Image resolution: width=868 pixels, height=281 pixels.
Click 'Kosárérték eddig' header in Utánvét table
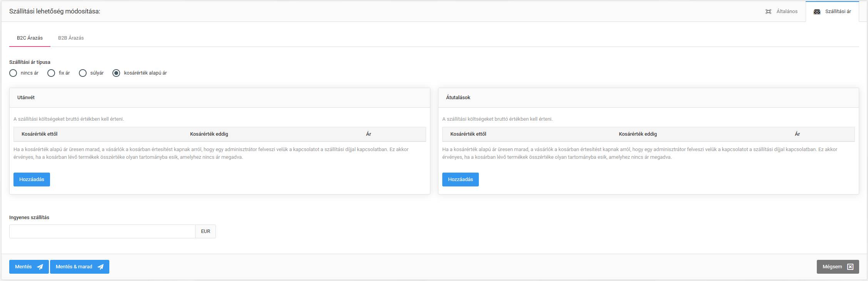tap(209, 134)
